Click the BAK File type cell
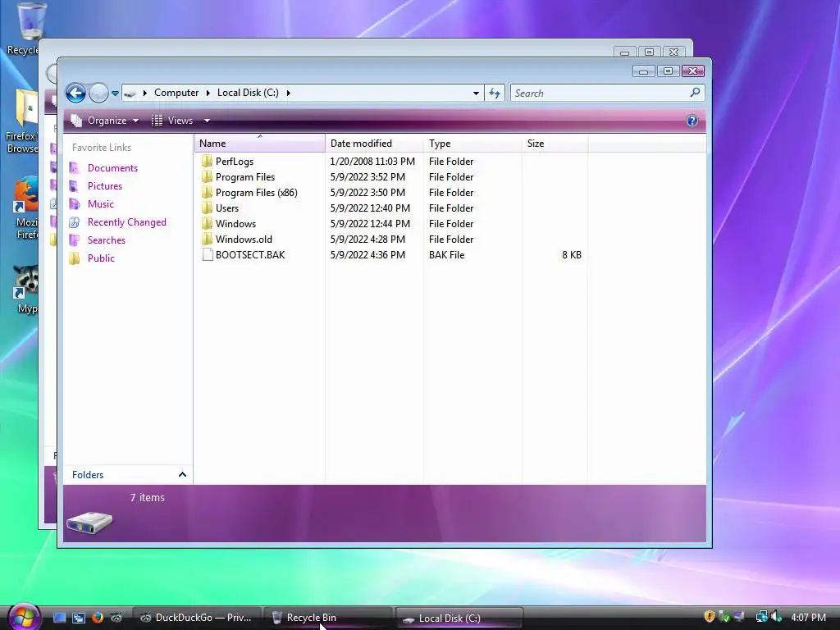 click(447, 255)
